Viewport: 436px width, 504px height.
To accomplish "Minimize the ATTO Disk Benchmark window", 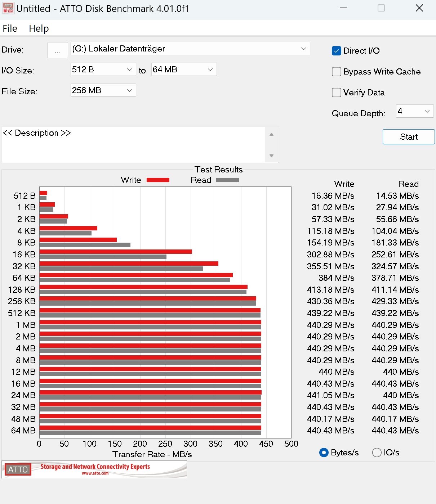I will tap(343, 8).
